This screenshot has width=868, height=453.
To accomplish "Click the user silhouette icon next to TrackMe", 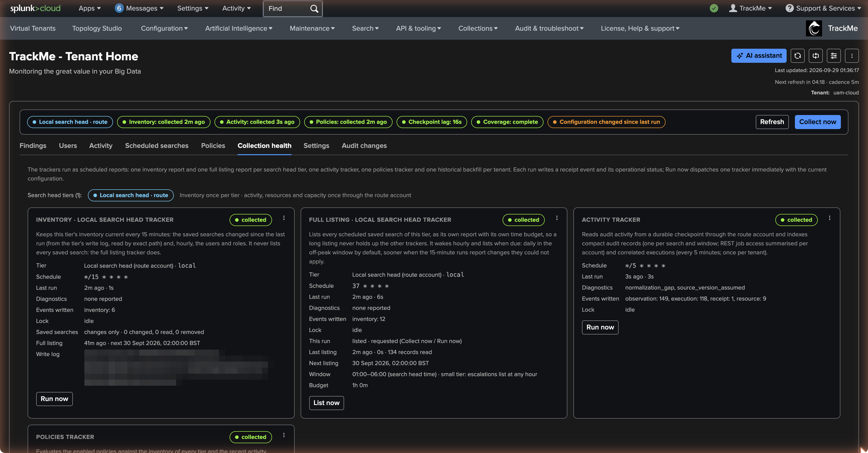I will click(733, 9).
